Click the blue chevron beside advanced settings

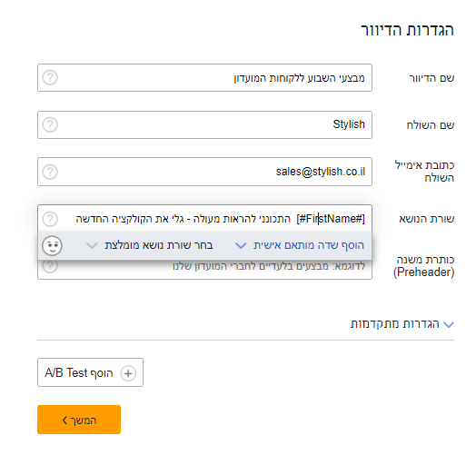tap(449, 324)
